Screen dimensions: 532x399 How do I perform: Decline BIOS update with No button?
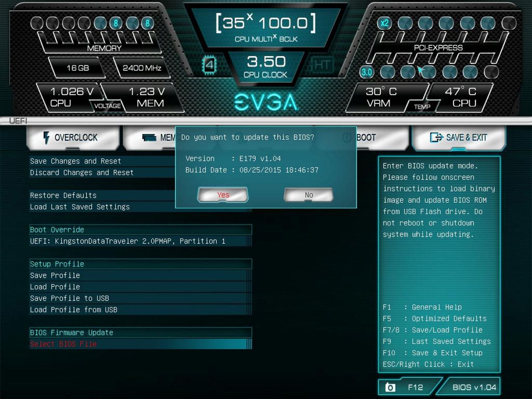point(309,195)
